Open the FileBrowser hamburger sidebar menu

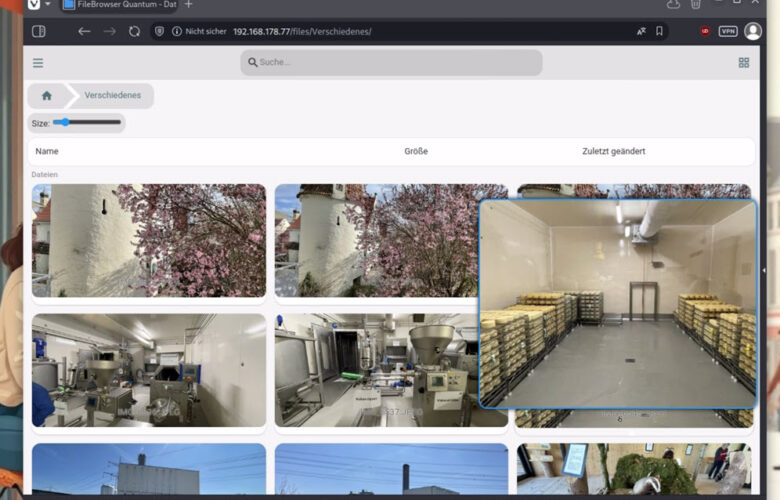pyautogui.click(x=38, y=63)
